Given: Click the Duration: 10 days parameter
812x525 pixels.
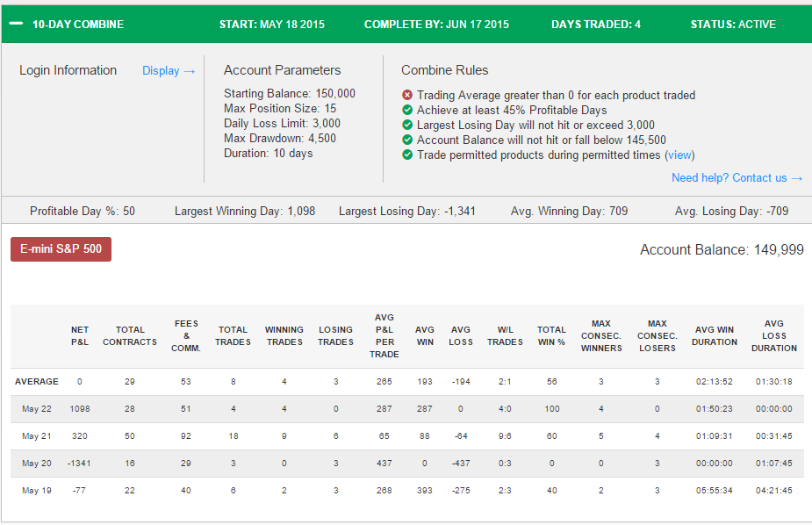Looking at the screenshot, I should 269,154.
